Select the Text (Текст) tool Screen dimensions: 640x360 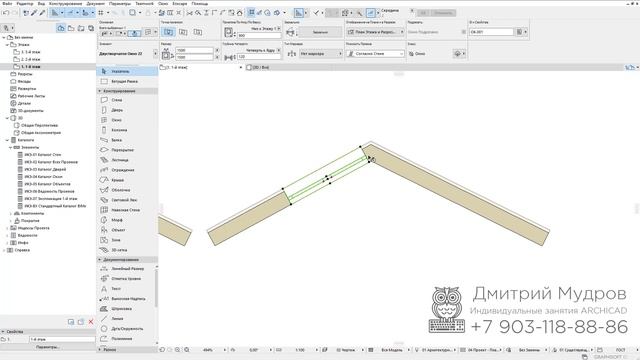coord(126,289)
